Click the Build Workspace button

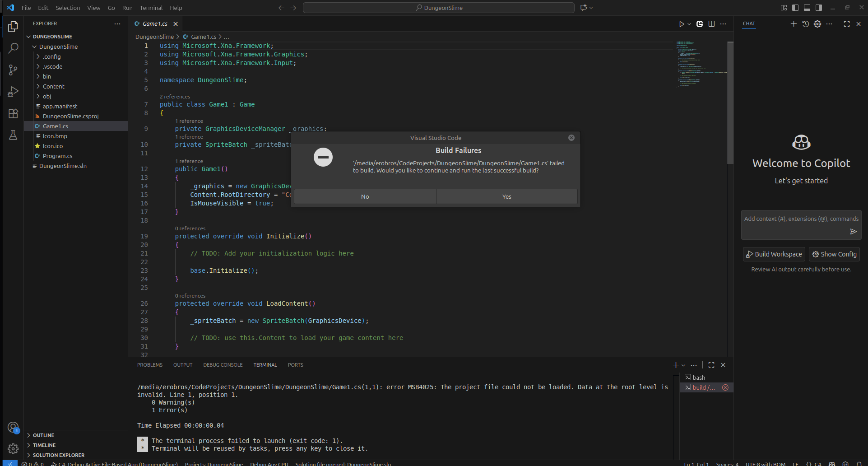coord(774,254)
